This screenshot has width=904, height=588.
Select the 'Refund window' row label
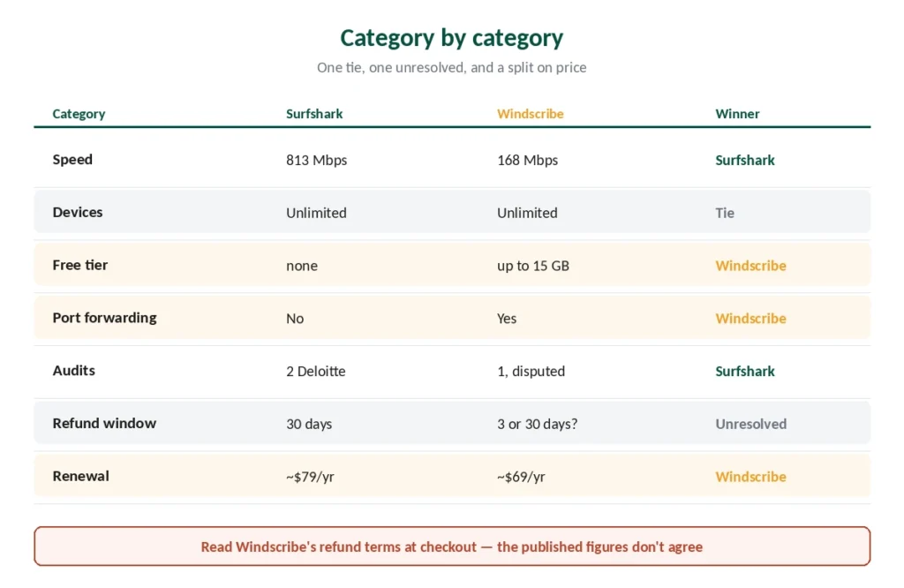104,423
